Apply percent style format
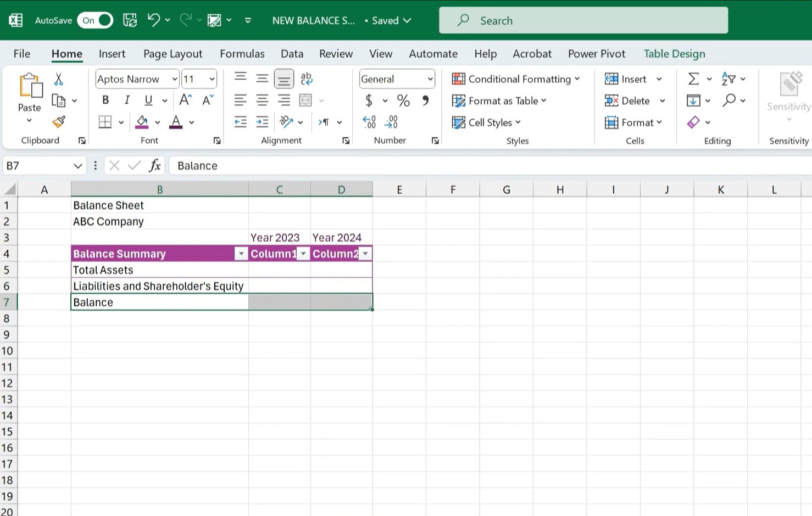 (x=403, y=100)
